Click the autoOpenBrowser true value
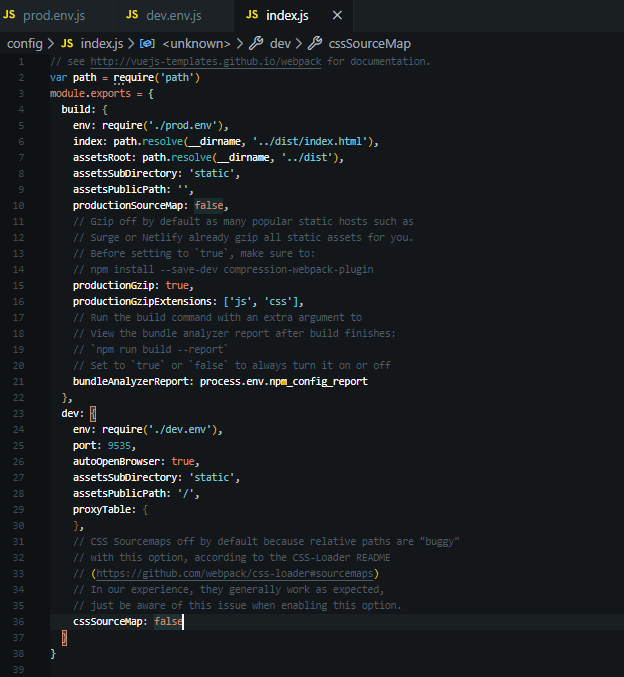624x677 pixels. pos(183,461)
